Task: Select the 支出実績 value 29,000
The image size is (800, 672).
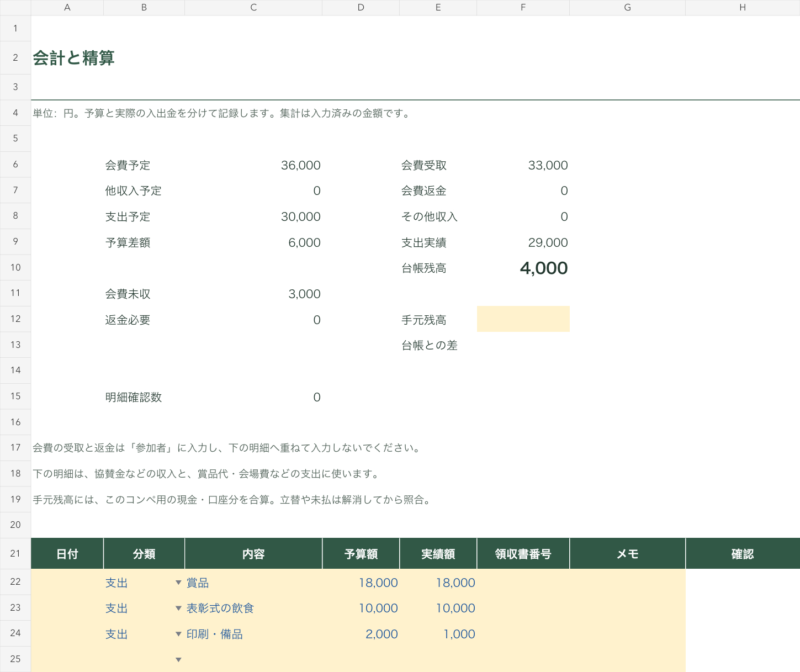Action: click(548, 242)
